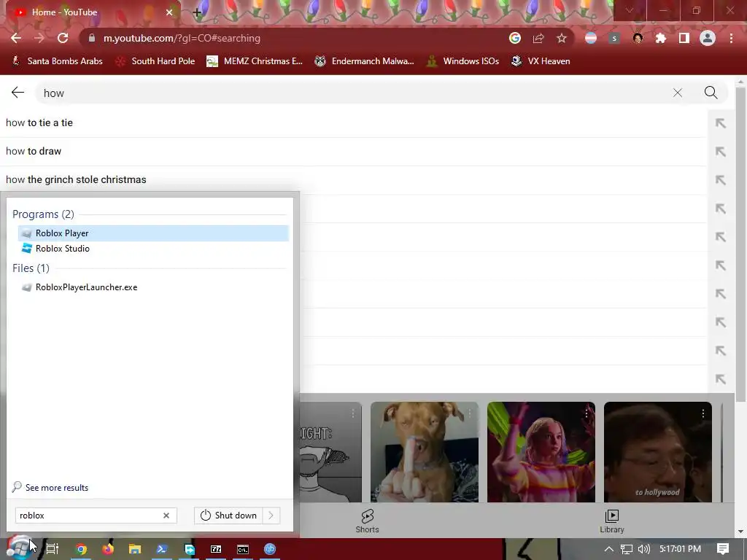Clear the Start menu search text
The width and height of the screenshot is (747, 560).
(x=166, y=516)
